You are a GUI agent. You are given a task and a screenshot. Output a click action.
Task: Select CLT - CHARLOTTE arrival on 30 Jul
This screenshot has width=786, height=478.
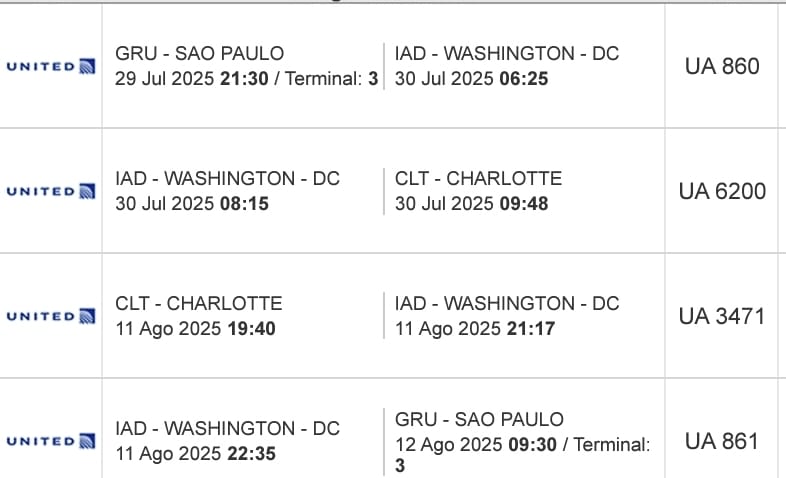(478, 179)
